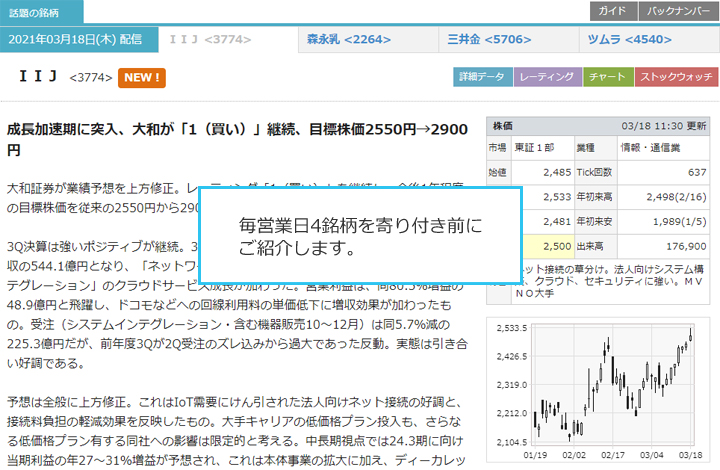Click the paragraph starting 予想は全般に上方修正
720x470 pixels.
(x=237, y=431)
